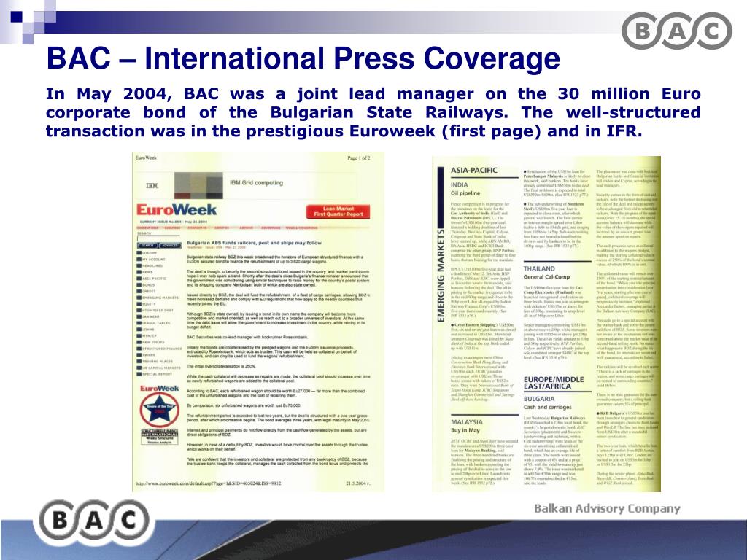Click vertical 'EMERGING MARKETS' label
The image size is (747, 560).
point(441,275)
